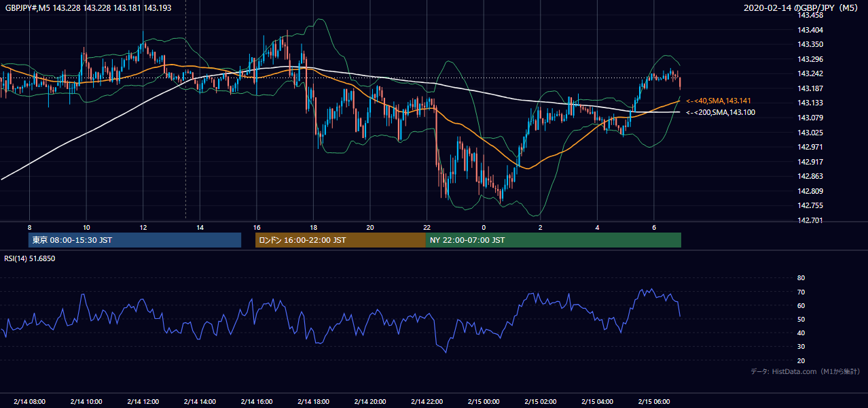This screenshot has width=868, height=408.
Task: Click hour label 14 on chart time axis
Action: (200, 227)
